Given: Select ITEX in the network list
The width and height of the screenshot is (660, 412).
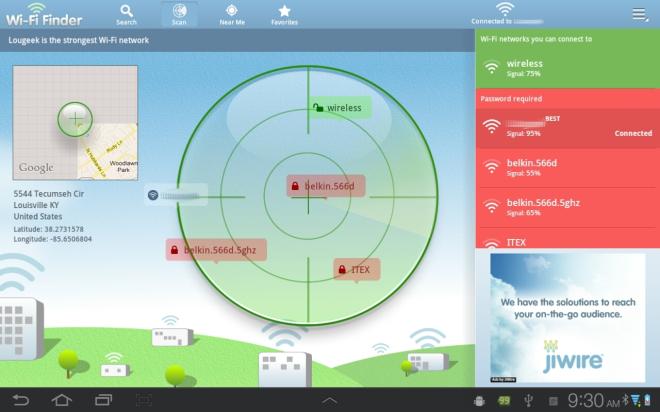Looking at the screenshot, I should tap(567, 239).
